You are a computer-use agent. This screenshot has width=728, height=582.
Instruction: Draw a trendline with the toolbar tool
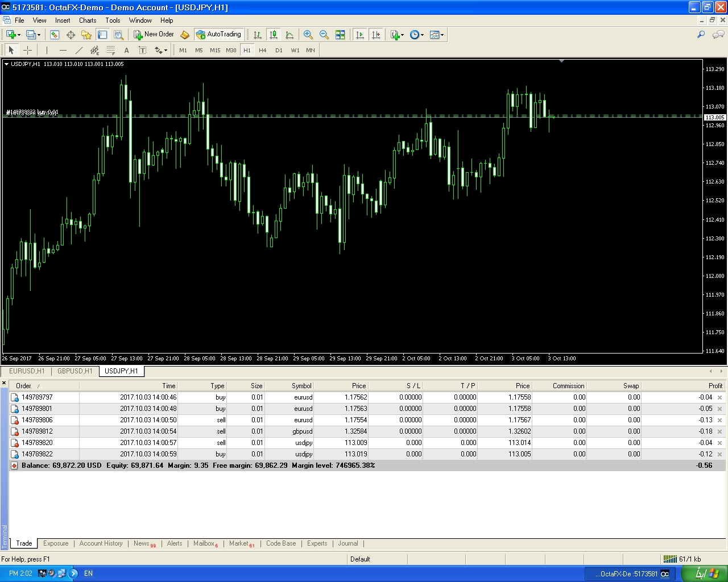pos(78,50)
